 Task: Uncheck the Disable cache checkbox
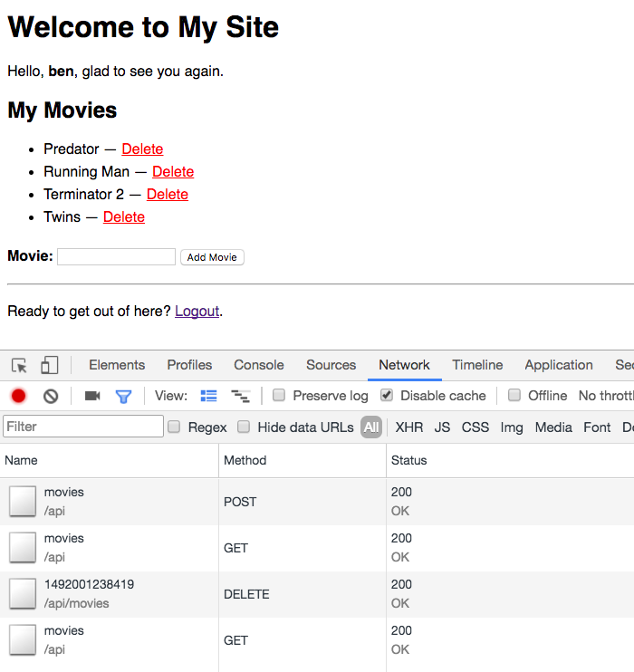[x=387, y=395]
